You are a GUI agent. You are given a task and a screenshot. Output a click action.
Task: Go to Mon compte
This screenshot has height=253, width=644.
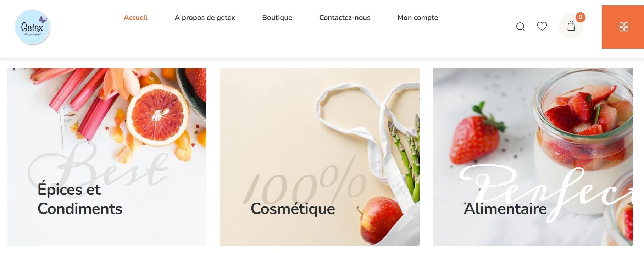tap(418, 18)
